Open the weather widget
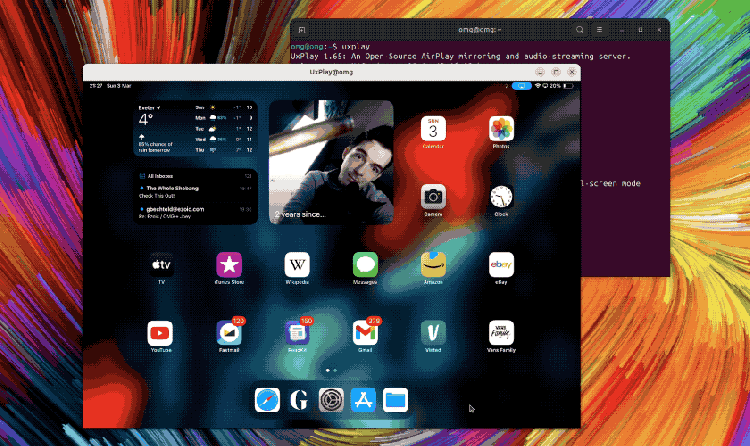This screenshot has width=750, height=446. (x=195, y=128)
